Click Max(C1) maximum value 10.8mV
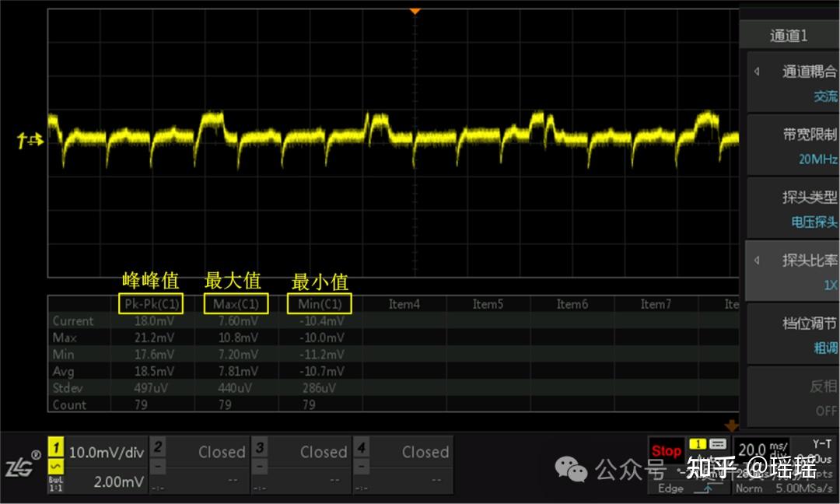This screenshot has height=504, width=840. pos(238,338)
